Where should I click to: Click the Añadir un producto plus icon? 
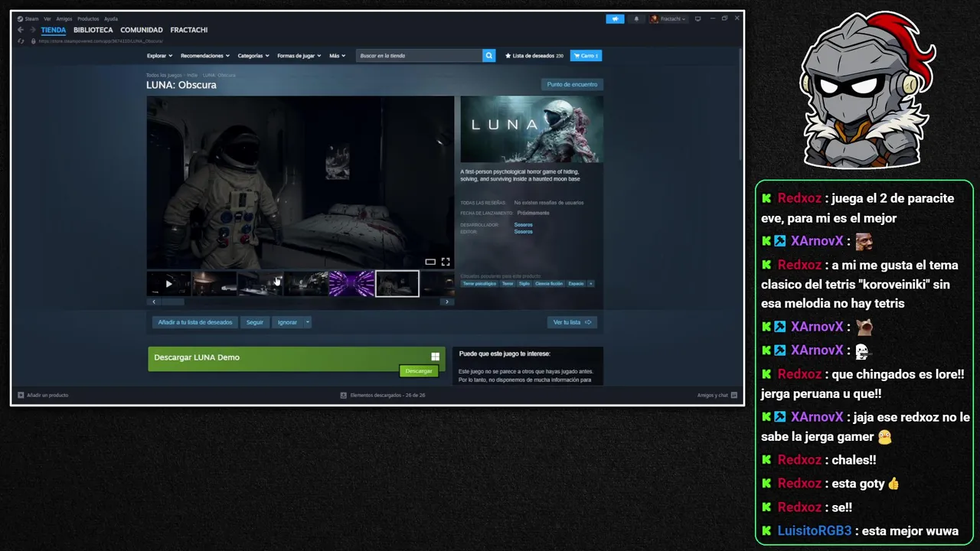click(21, 395)
